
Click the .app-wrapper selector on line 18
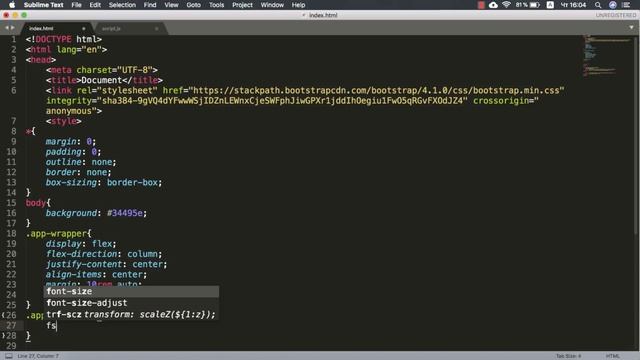[x=56, y=233]
